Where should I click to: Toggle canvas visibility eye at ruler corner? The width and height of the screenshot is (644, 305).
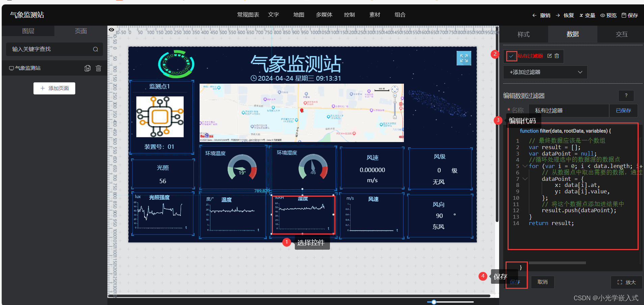[x=111, y=30]
